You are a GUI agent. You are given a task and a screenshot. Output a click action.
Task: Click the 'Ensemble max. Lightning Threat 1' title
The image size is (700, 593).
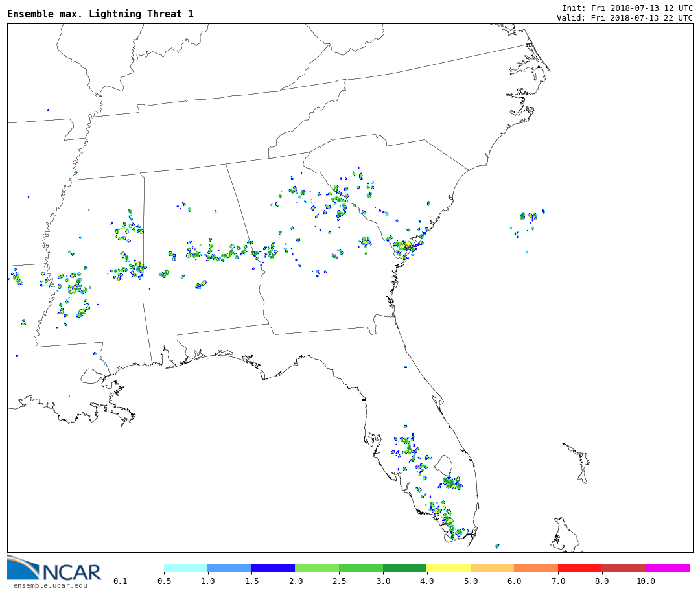100,14
